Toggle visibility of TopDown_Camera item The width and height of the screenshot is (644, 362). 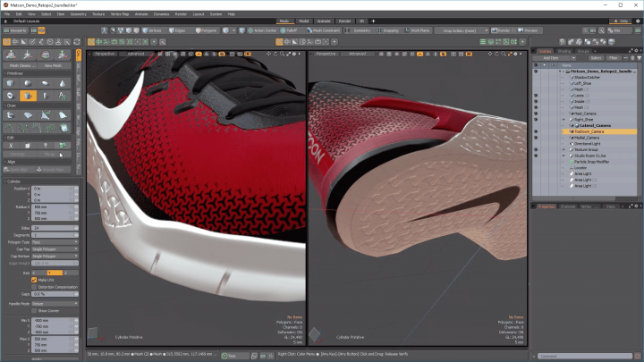536,132
